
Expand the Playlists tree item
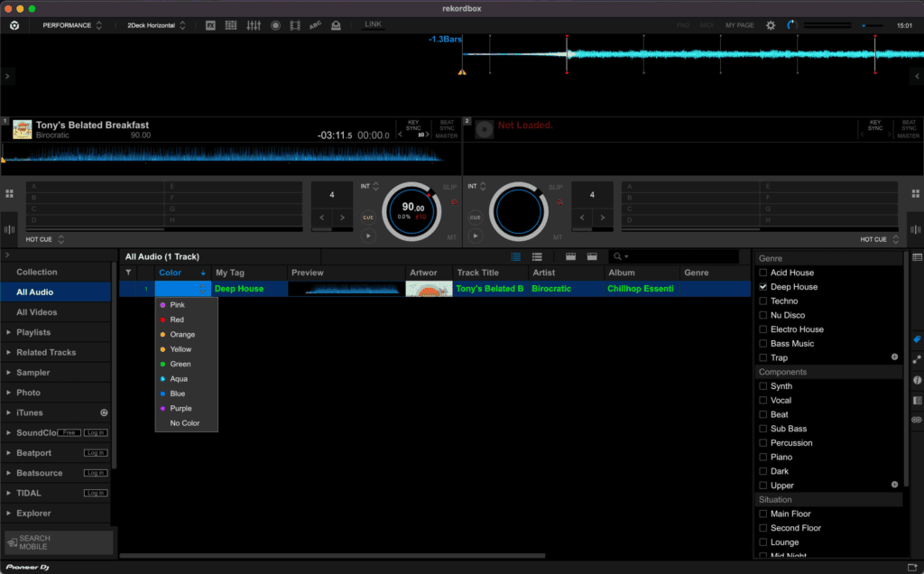(x=9, y=332)
